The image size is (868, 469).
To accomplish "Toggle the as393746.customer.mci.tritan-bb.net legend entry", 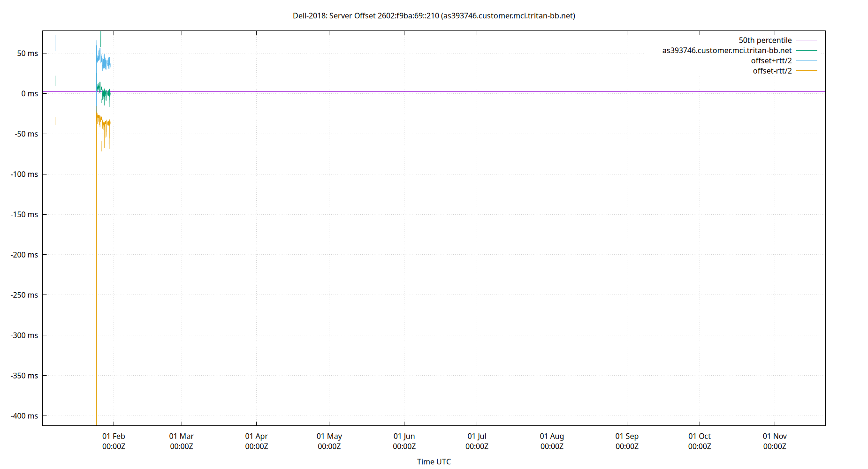I will click(727, 50).
